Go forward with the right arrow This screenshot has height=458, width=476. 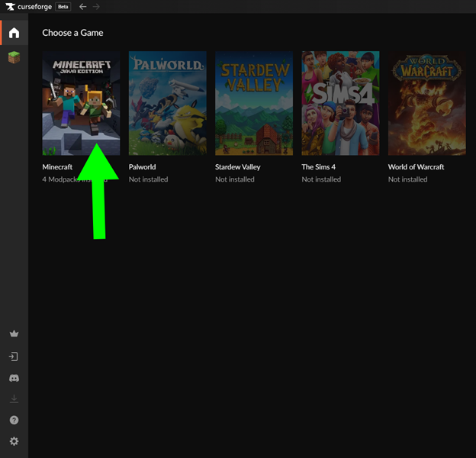(96, 7)
